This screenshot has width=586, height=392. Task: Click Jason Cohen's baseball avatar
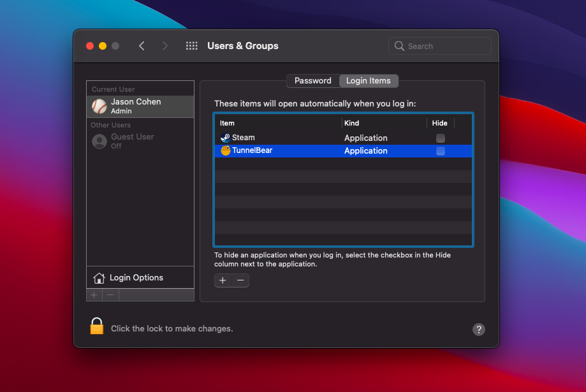coord(99,106)
